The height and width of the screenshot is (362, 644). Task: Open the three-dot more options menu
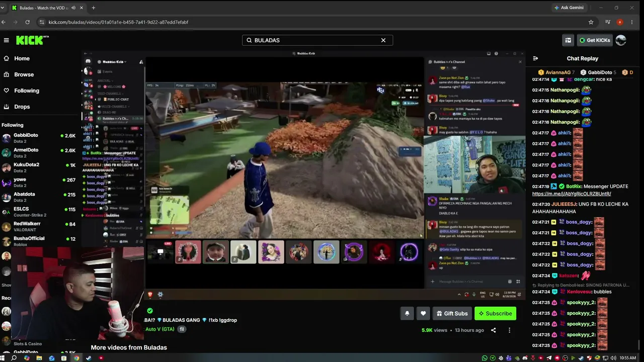click(509, 330)
